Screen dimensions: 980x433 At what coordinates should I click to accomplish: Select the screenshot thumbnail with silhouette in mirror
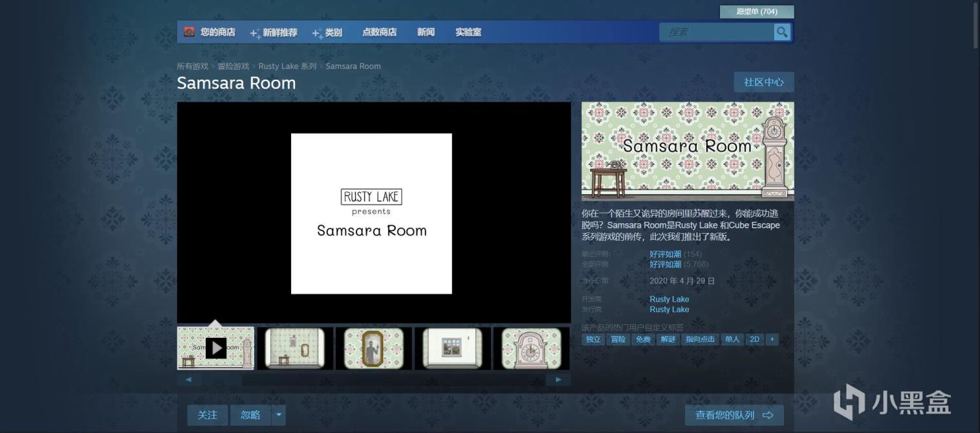(x=374, y=348)
